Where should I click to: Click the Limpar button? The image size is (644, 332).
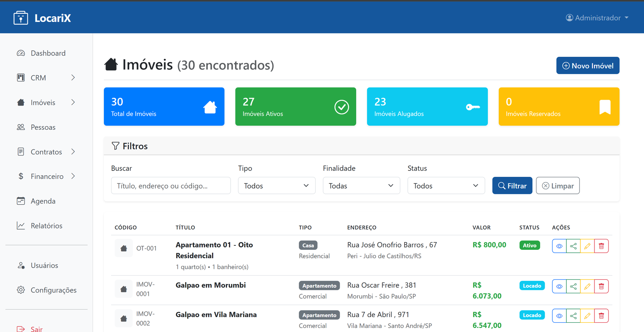tap(557, 186)
